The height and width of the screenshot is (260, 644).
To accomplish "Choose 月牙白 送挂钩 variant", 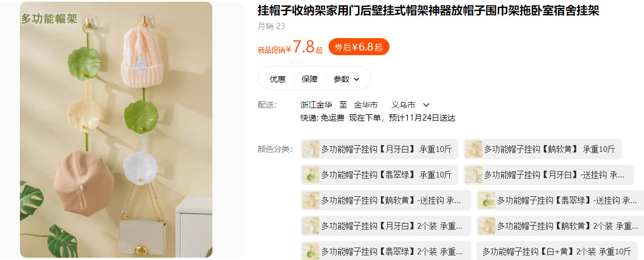I will click(x=549, y=175).
